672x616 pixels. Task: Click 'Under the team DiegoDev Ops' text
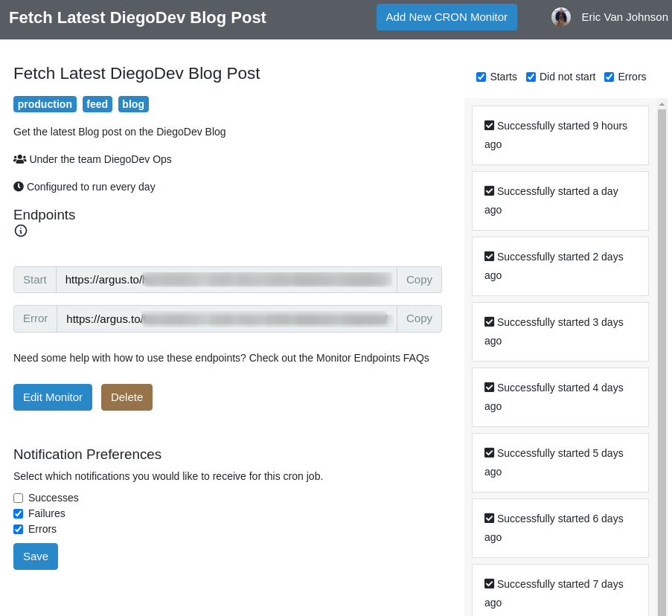coord(100,159)
